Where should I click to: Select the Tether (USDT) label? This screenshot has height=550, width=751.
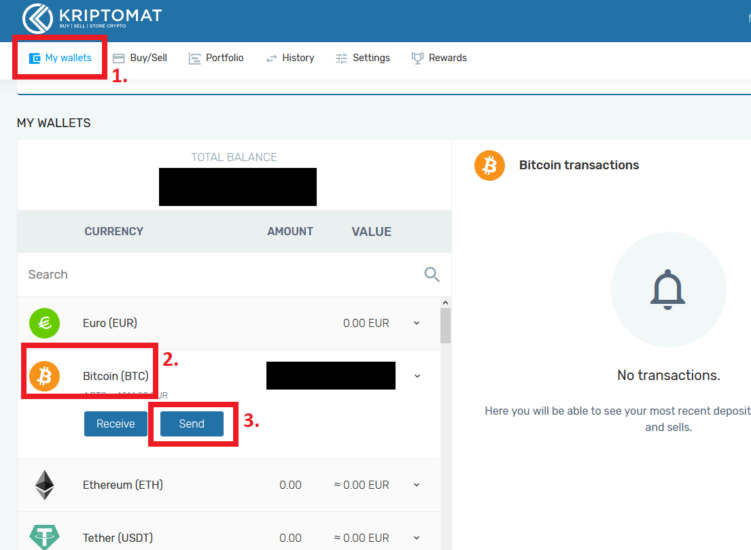[118, 538]
